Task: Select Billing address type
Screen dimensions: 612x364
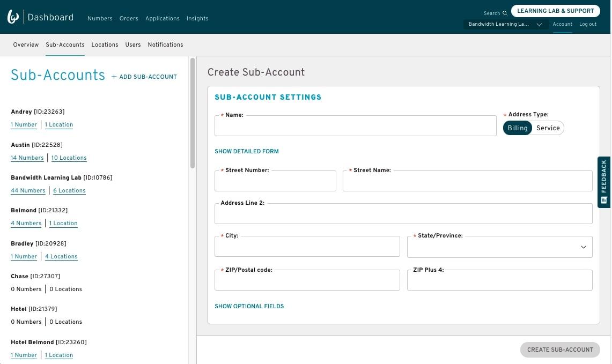Action: (x=518, y=128)
